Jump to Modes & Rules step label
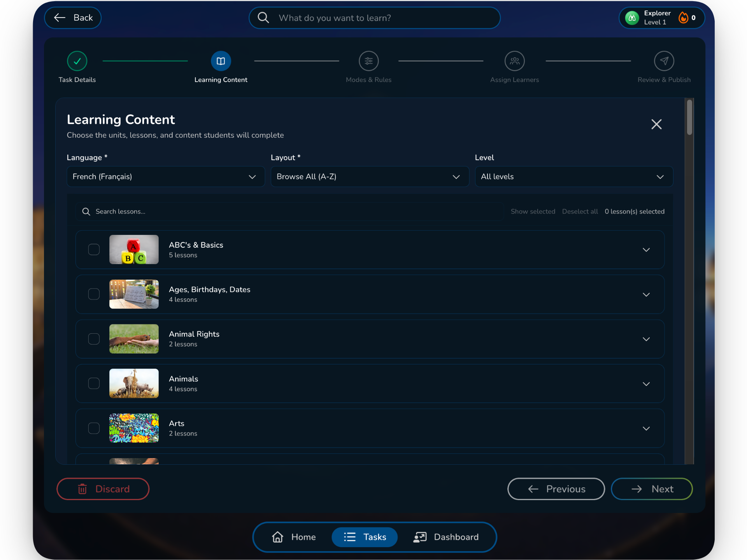The height and width of the screenshot is (560, 747). tap(368, 80)
